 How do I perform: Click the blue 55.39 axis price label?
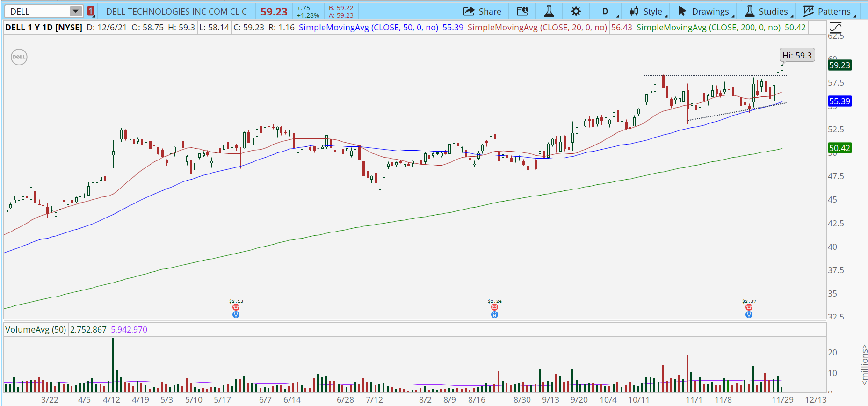839,101
